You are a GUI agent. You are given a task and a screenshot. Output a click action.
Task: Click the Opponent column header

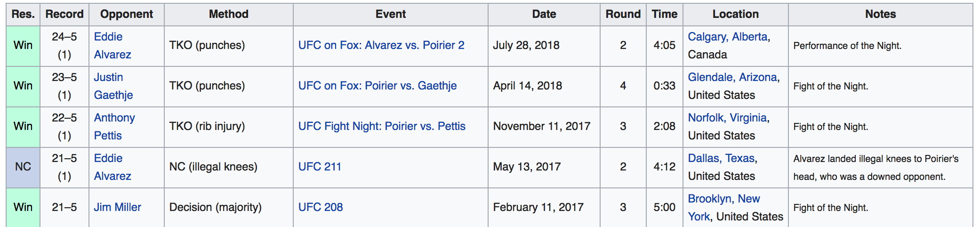tap(126, 14)
